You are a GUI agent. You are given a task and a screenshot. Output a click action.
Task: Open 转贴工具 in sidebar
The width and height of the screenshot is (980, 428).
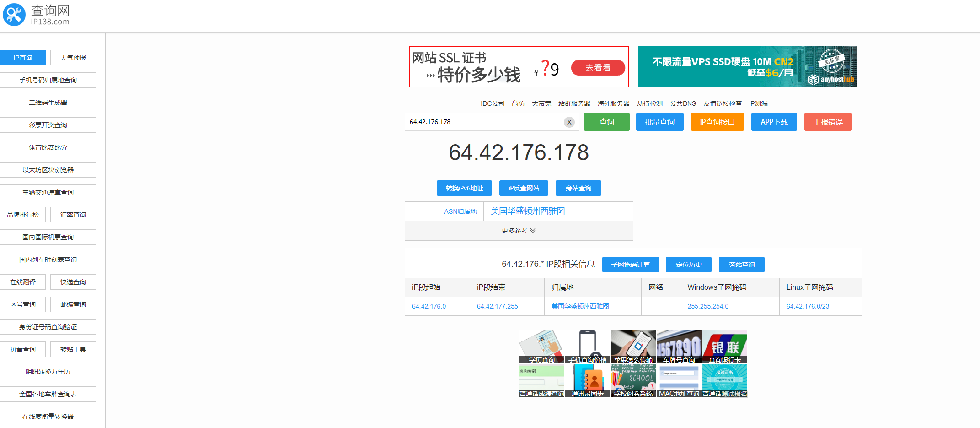[x=73, y=349]
